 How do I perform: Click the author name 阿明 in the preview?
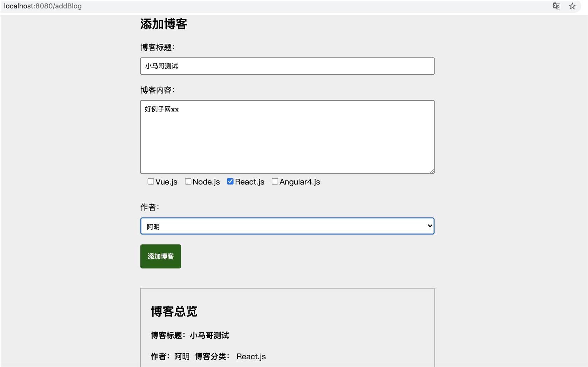coord(182,356)
